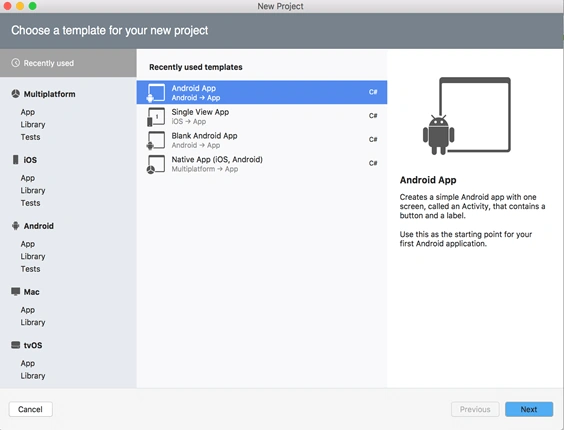Choose the Single View App template

262,116
